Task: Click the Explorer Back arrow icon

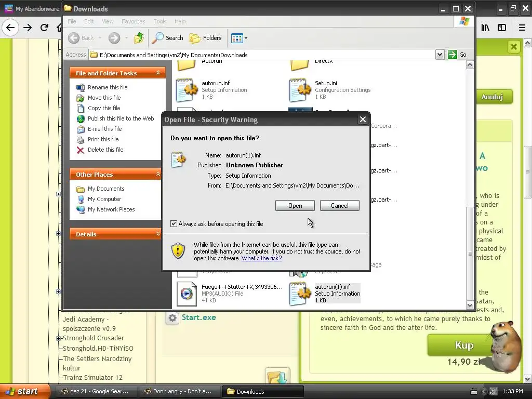Action: [74, 38]
